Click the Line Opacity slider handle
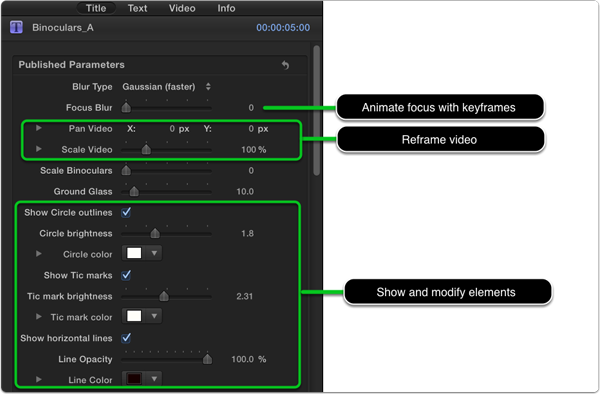 coord(207,359)
